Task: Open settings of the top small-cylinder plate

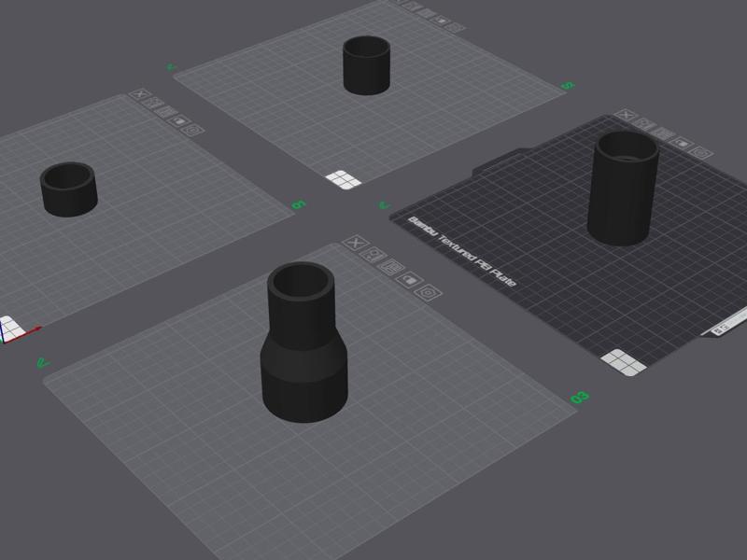Action: click(x=455, y=27)
